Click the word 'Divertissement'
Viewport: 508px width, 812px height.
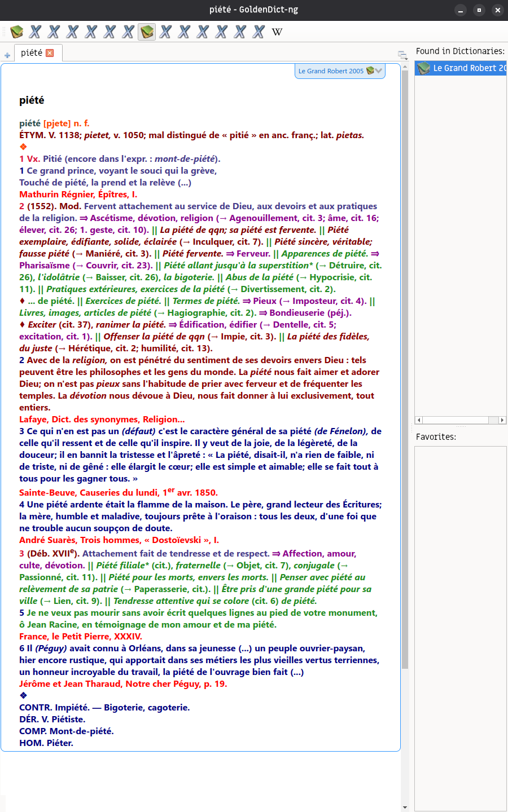[273, 289]
